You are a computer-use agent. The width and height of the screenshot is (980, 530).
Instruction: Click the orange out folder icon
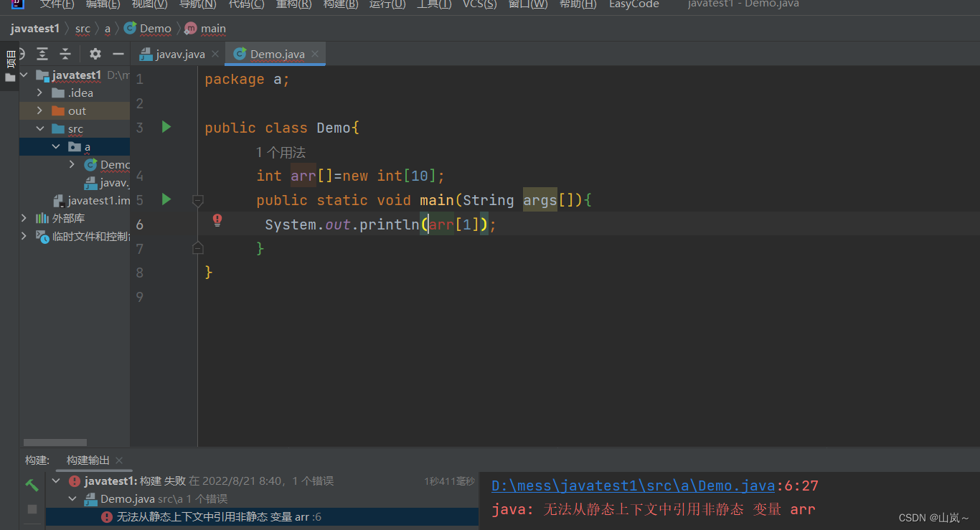58,110
